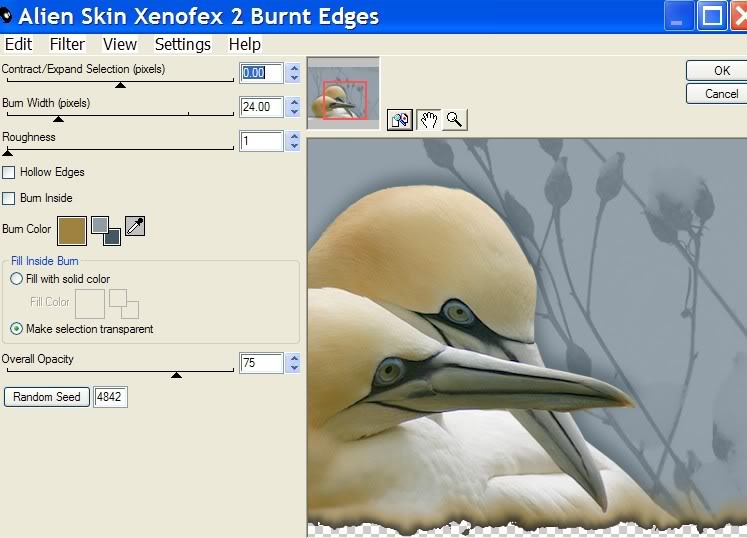Click the foreground/background color icon beside Burn Color
Image resolution: width=747 pixels, height=538 pixels.
tap(106, 231)
